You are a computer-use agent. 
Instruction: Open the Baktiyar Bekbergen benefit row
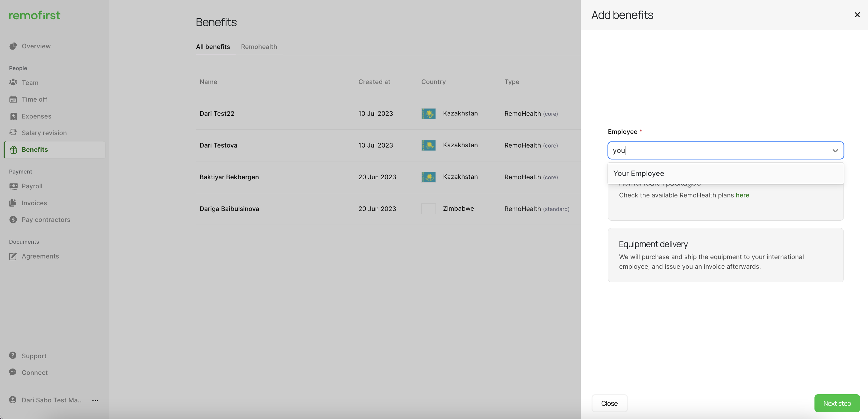pos(388,177)
